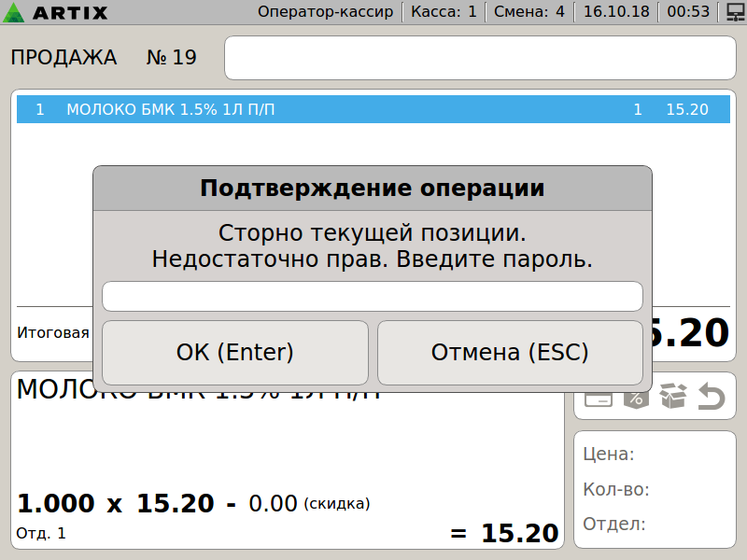Click the Кол-во: label in info panel
This screenshot has width=747, height=560.
click(x=615, y=489)
